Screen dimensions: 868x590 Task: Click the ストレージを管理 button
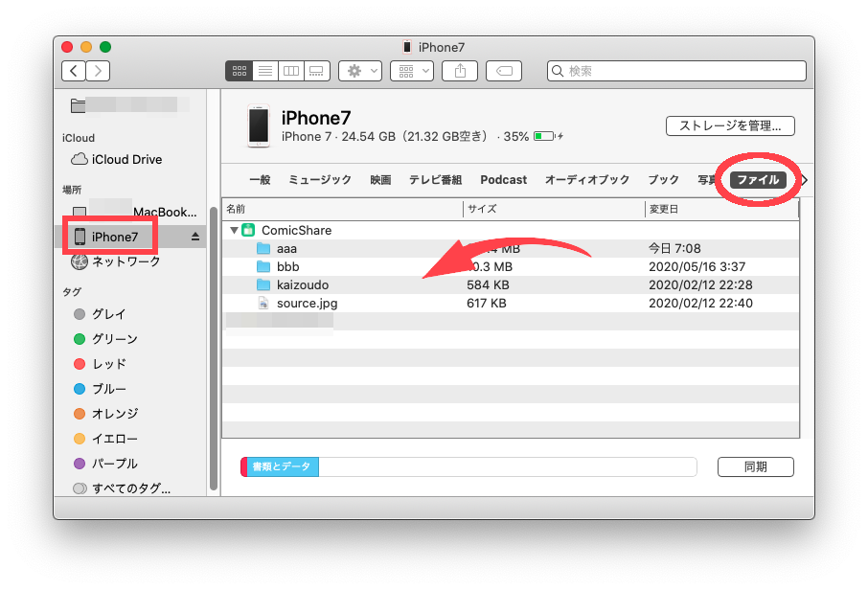click(730, 125)
